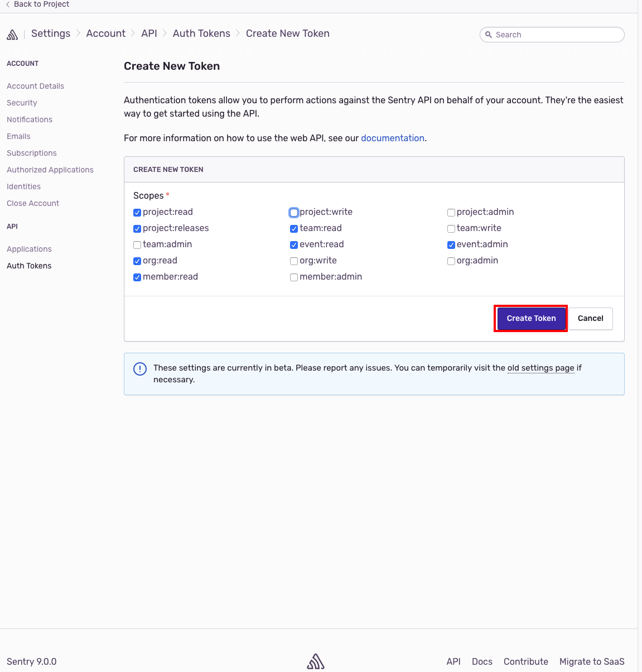Uncheck the member:read scope
Screen dimensions: 642x672
[137, 277]
